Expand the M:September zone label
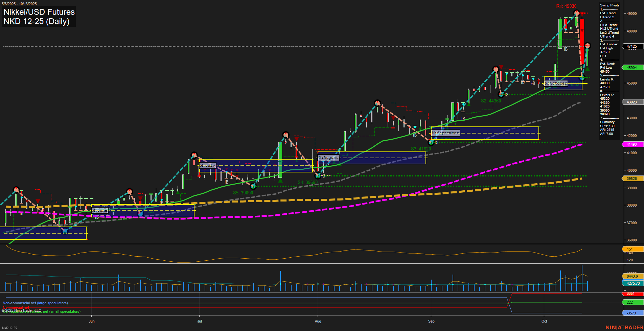This screenshot has height=331, width=644. (x=445, y=133)
